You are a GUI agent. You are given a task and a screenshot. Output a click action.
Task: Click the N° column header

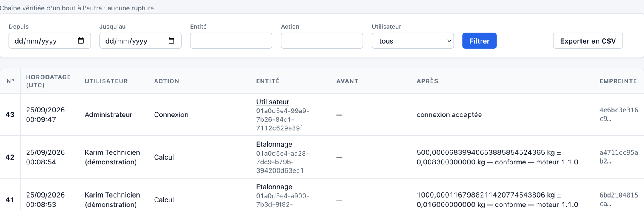click(x=10, y=81)
